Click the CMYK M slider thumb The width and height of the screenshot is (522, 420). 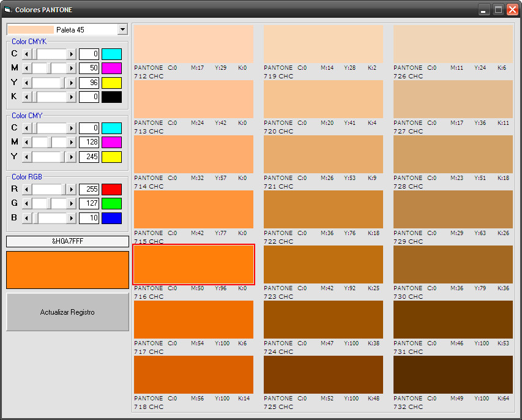[50, 69]
